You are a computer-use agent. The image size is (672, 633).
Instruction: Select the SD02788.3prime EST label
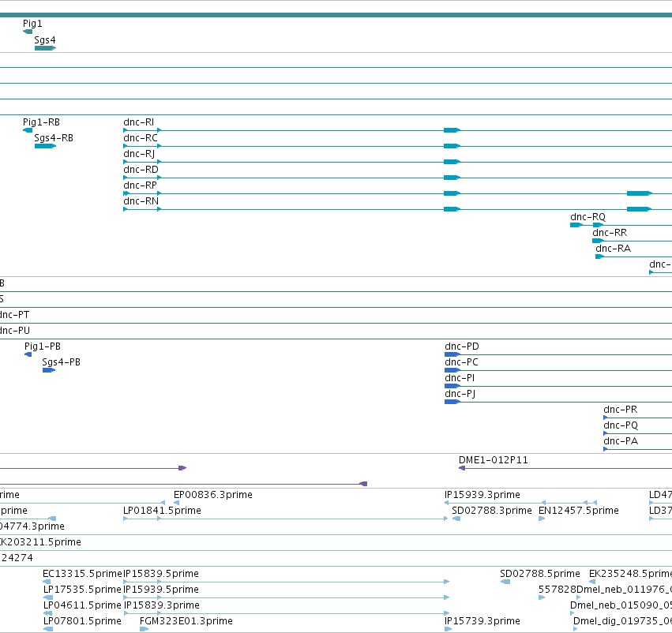tap(492, 511)
